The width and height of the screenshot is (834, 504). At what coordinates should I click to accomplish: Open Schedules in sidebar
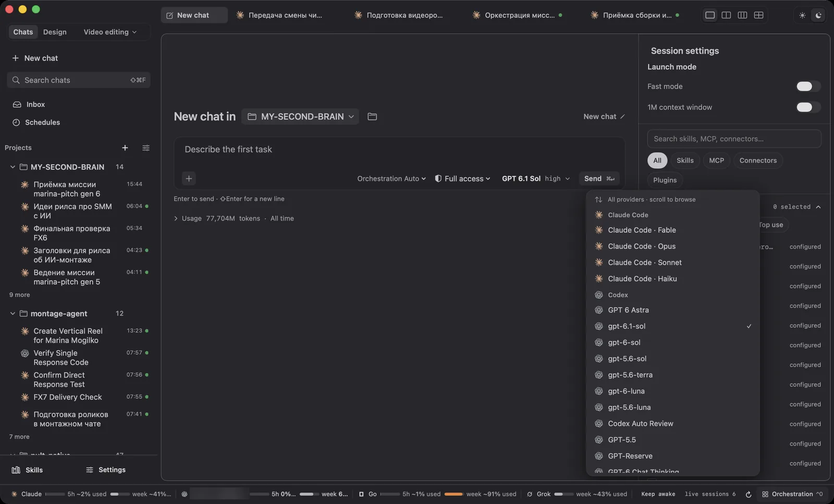(36, 122)
